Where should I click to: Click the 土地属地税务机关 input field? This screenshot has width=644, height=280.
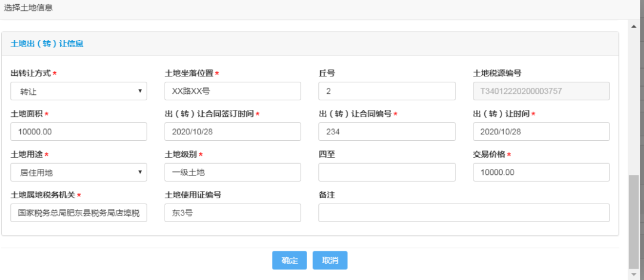point(79,213)
